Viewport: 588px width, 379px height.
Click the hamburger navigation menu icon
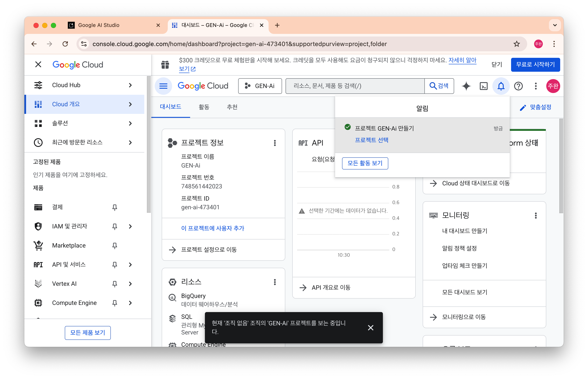pyautogui.click(x=163, y=86)
